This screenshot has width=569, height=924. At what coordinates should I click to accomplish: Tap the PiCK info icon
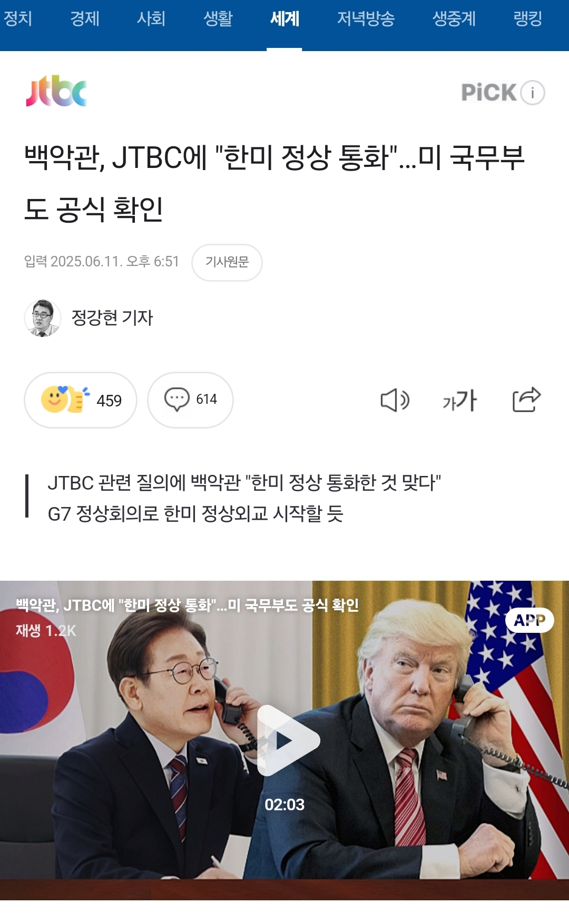(533, 93)
